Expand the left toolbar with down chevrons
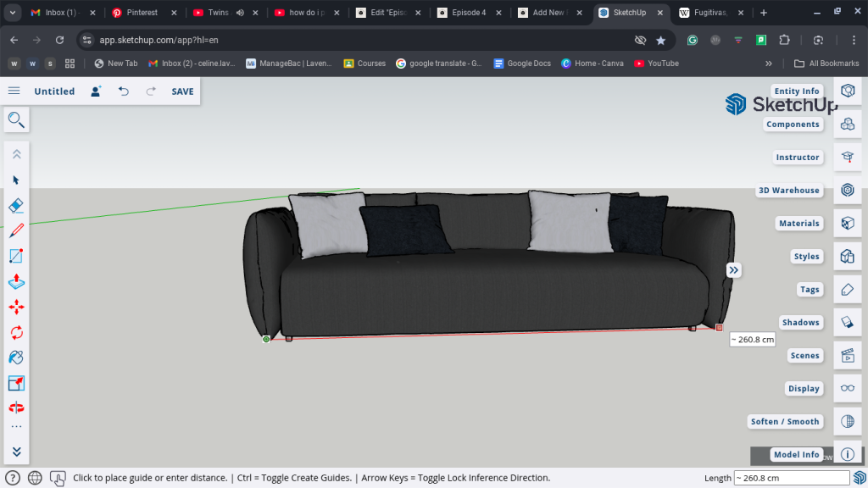This screenshot has width=868, height=488. point(16,452)
